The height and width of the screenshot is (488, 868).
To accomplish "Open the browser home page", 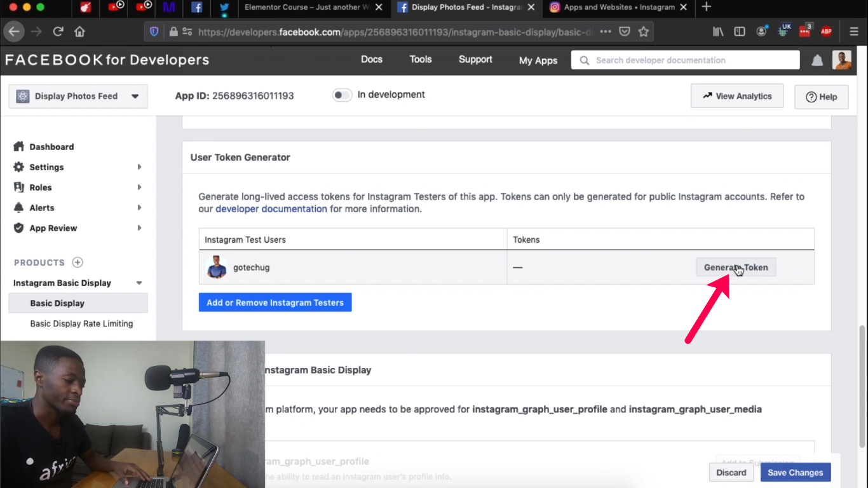I will (79, 31).
